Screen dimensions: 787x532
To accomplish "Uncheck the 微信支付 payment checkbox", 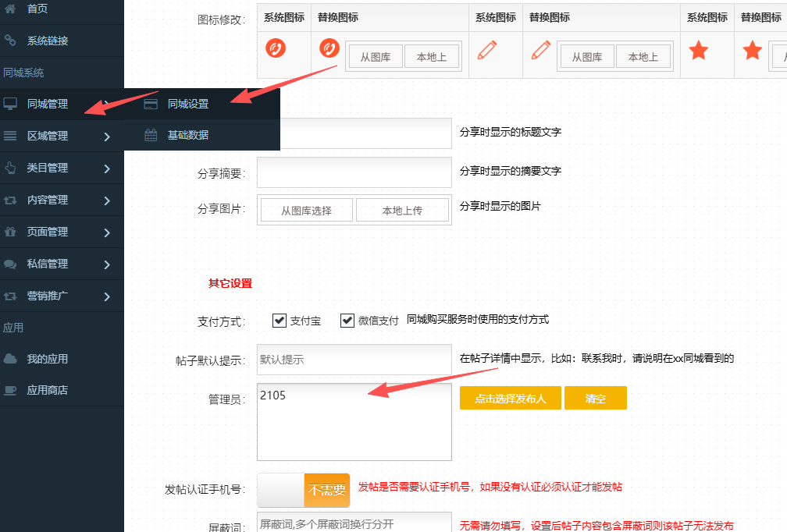I will pos(347,321).
